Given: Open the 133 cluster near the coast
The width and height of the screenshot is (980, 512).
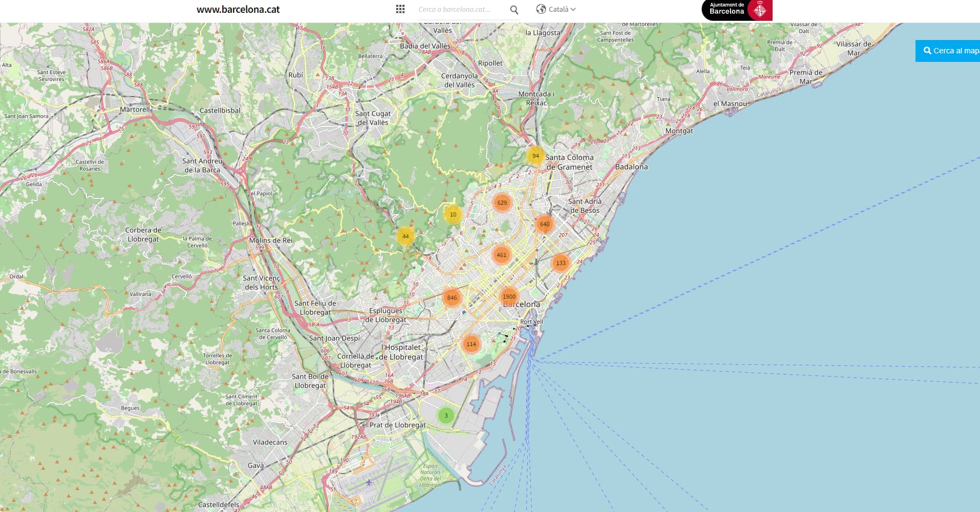Looking at the screenshot, I should pos(561,263).
